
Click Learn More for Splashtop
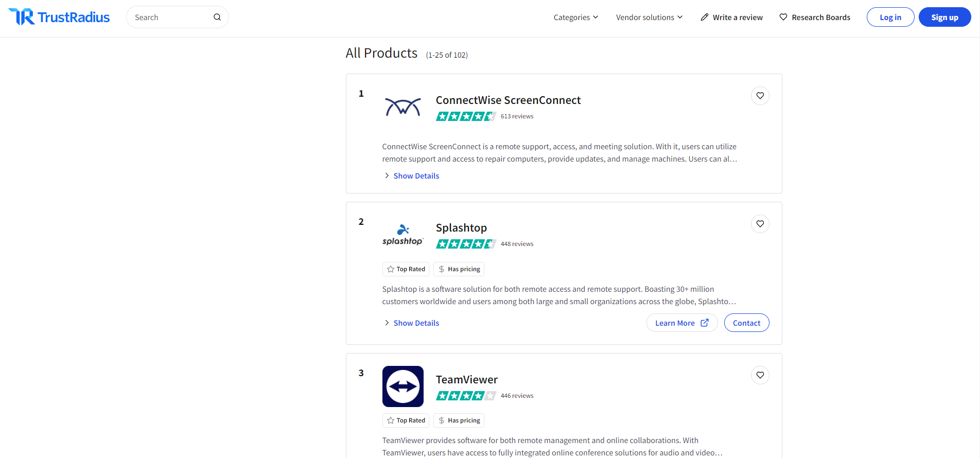pyautogui.click(x=682, y=323)
